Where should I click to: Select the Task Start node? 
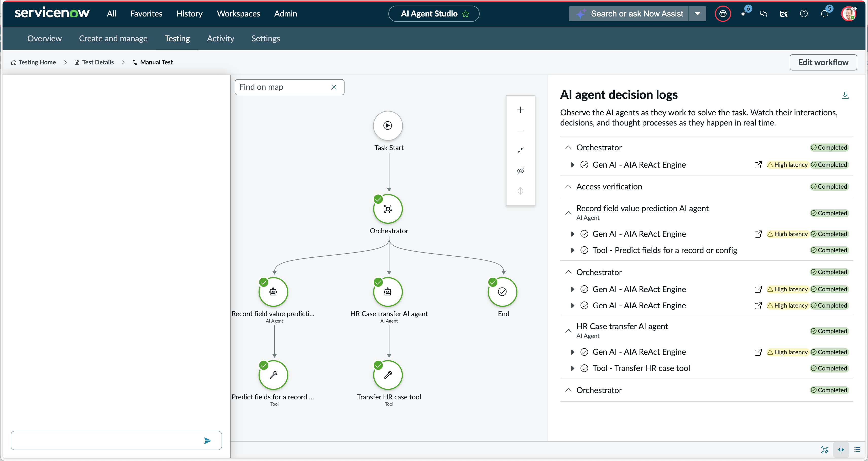(x=388, y=126)
